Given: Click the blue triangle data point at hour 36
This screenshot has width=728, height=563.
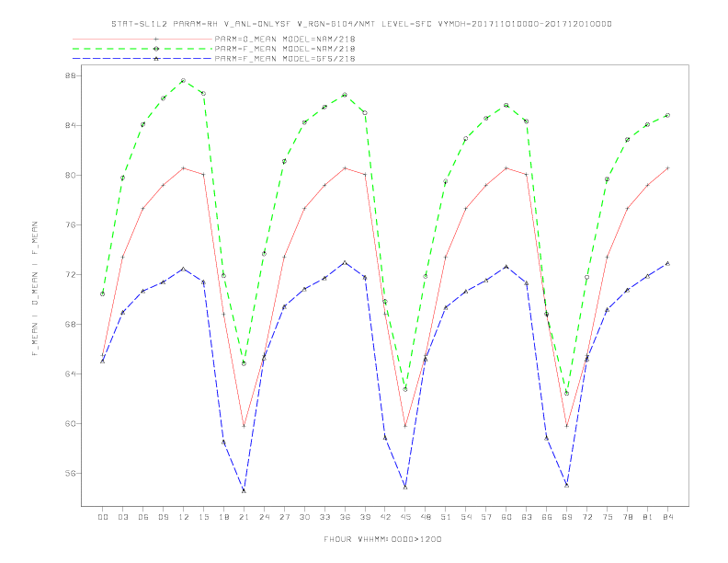Looking at the screenshot, I should click(x=345, y=263).
